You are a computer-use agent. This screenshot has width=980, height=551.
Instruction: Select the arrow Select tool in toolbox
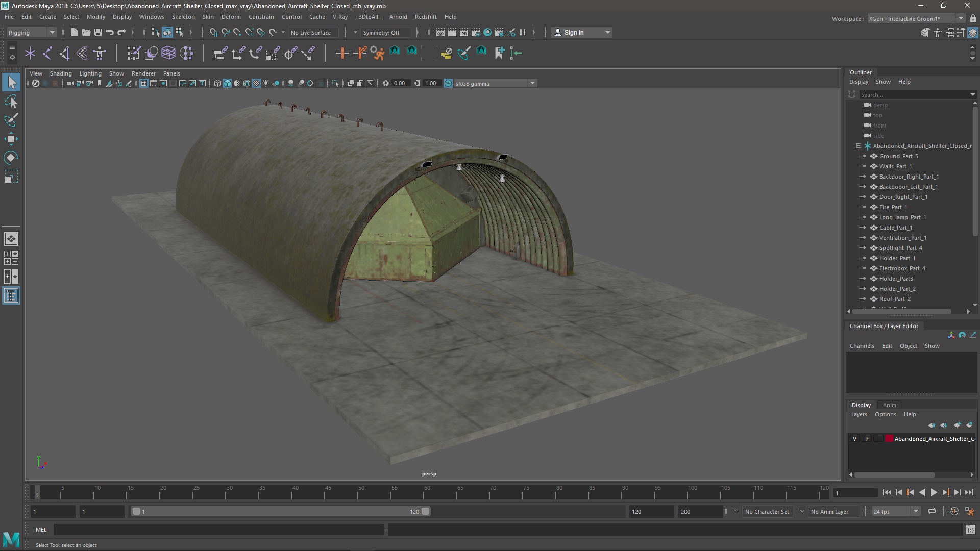click(x=11, y=82)
